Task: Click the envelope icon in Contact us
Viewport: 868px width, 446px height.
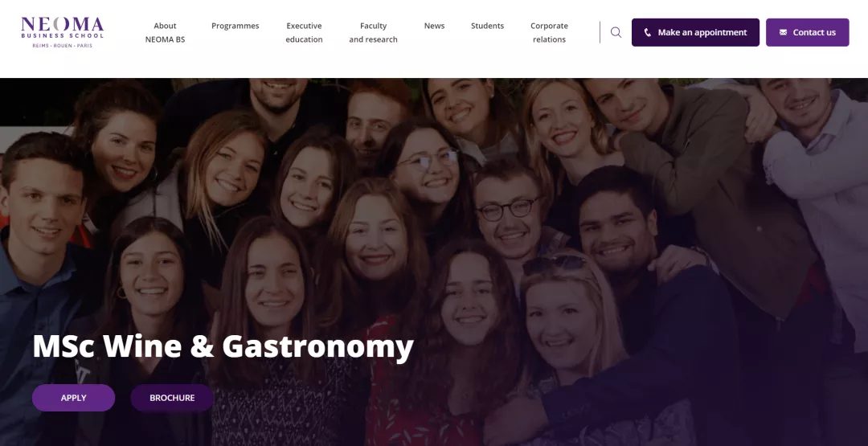Action: pos(783,32)
